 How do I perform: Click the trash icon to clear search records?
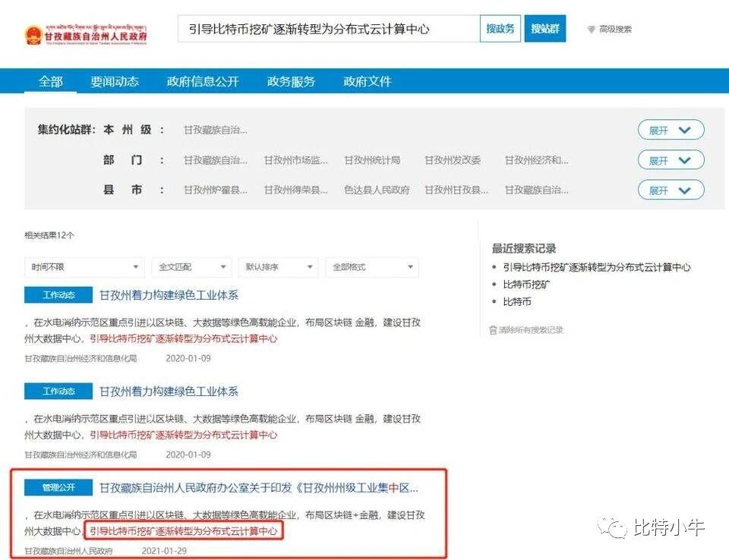coord(494,330)
